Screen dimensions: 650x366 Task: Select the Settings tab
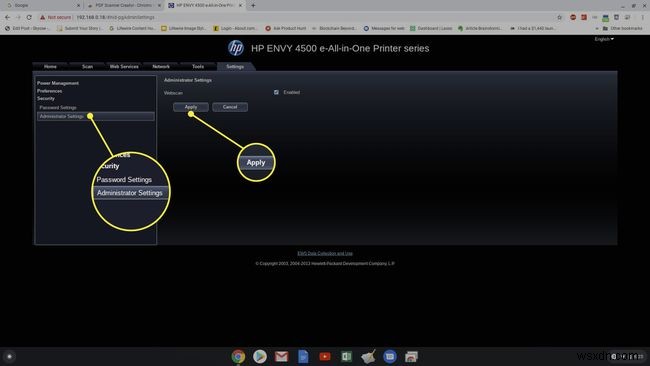(x=235, y=66)
